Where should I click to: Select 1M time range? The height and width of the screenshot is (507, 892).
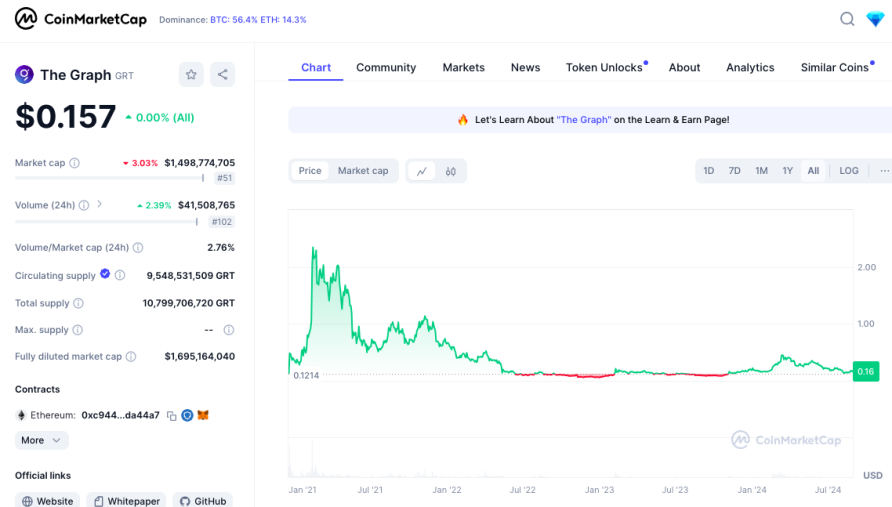[761, 171]
